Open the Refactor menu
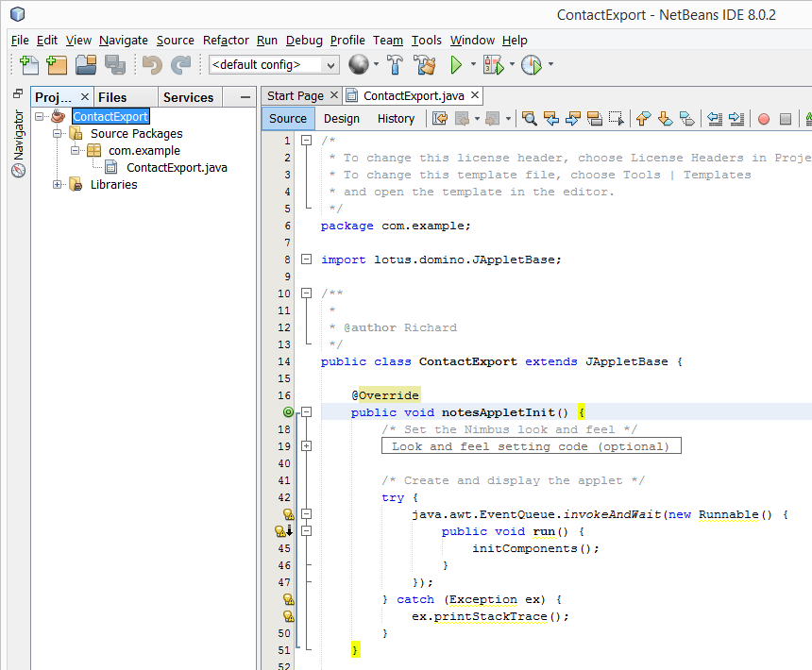The image size is (812, 670). click(226, 40)
